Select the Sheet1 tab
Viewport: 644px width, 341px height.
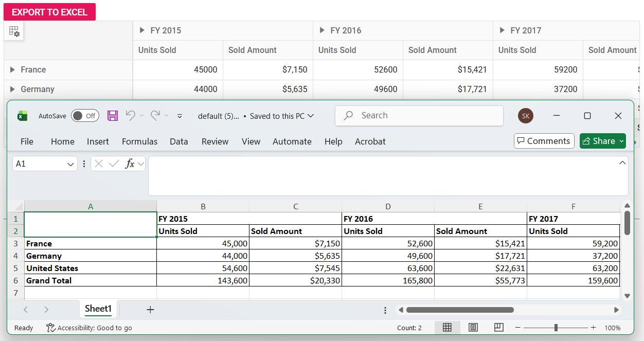pyautogui.click(x=98, y=309)
